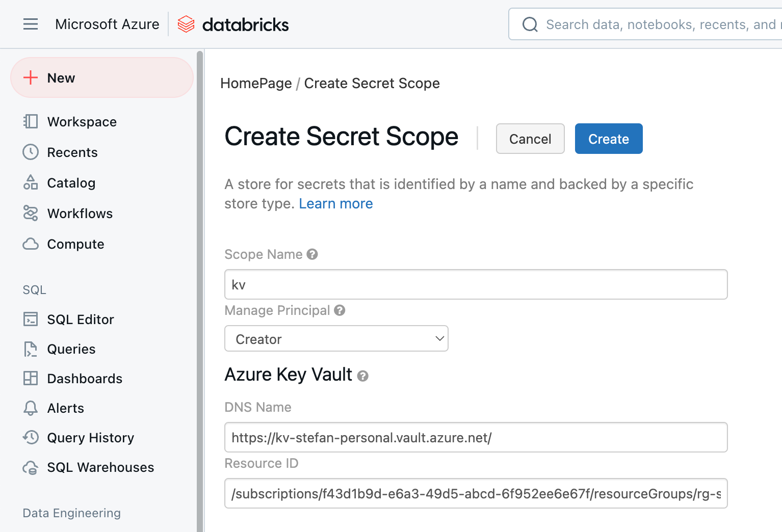The image size is (782, 532).
Task: Click the blue Create button
Action: [x=608, y=139]
